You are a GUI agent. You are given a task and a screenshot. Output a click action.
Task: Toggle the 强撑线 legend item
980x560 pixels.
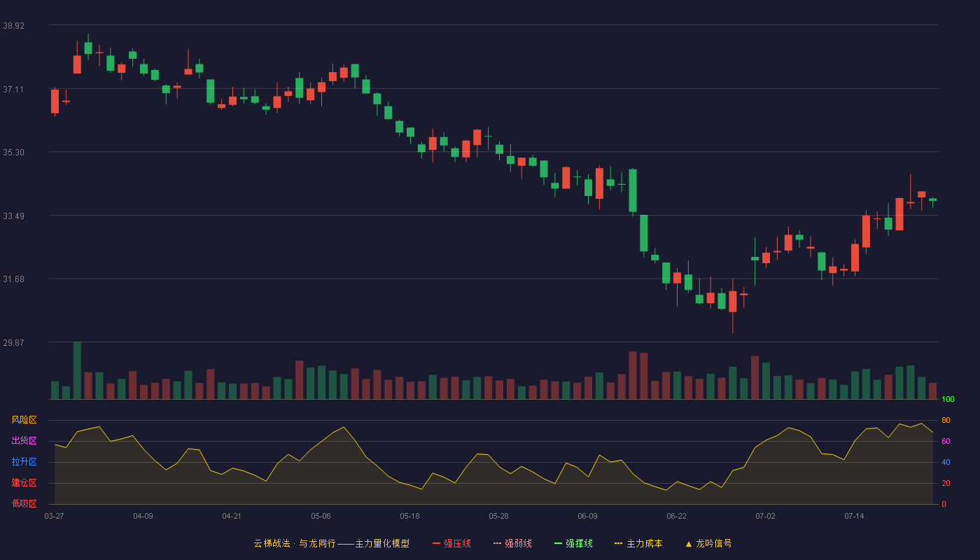[x=573, y=543]
